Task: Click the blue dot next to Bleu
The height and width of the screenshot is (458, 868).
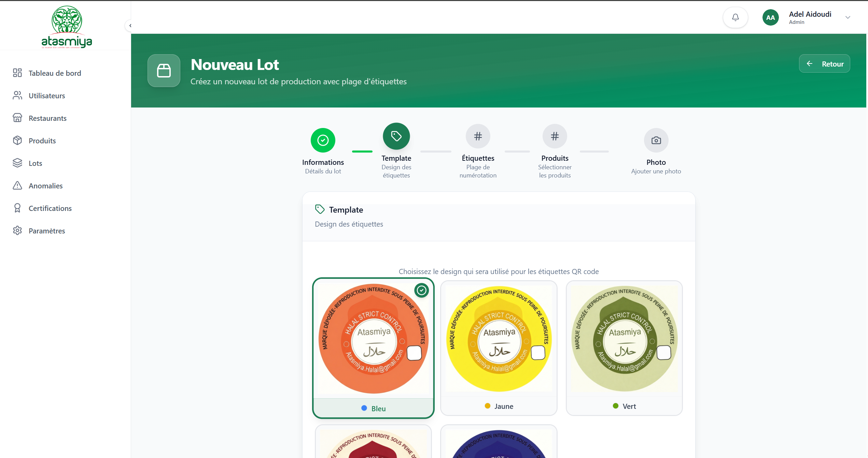Action: pos(364,408)
